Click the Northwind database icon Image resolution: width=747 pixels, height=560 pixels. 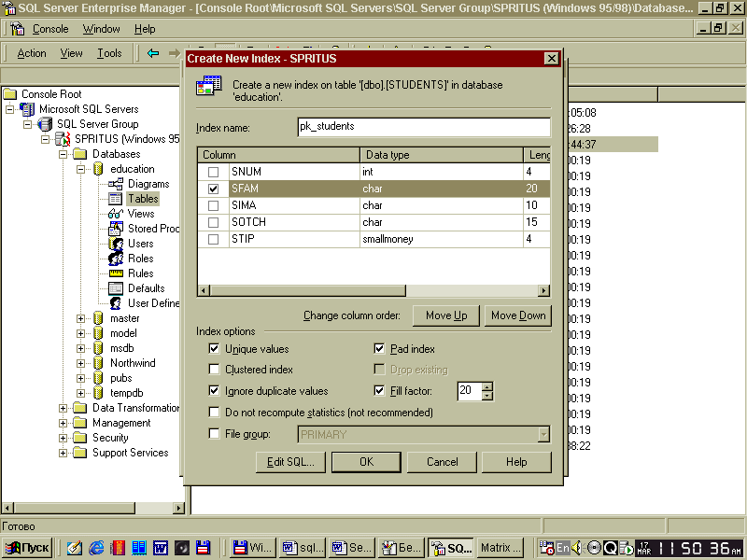[98, 363]
